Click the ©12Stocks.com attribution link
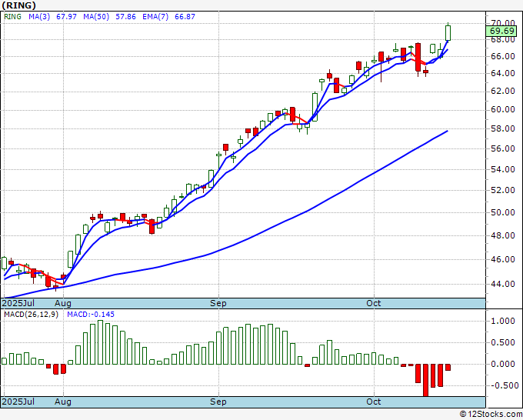 [x=491, y=415]
